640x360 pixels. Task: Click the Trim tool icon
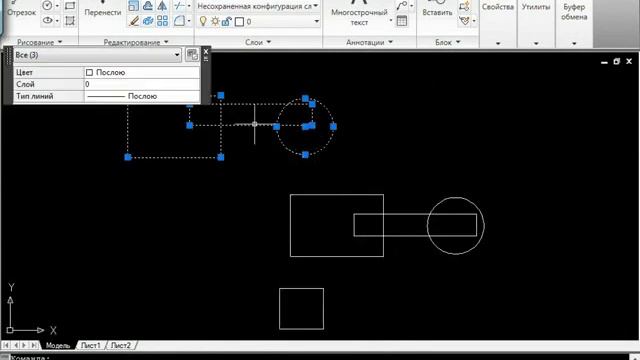(179, 6)
